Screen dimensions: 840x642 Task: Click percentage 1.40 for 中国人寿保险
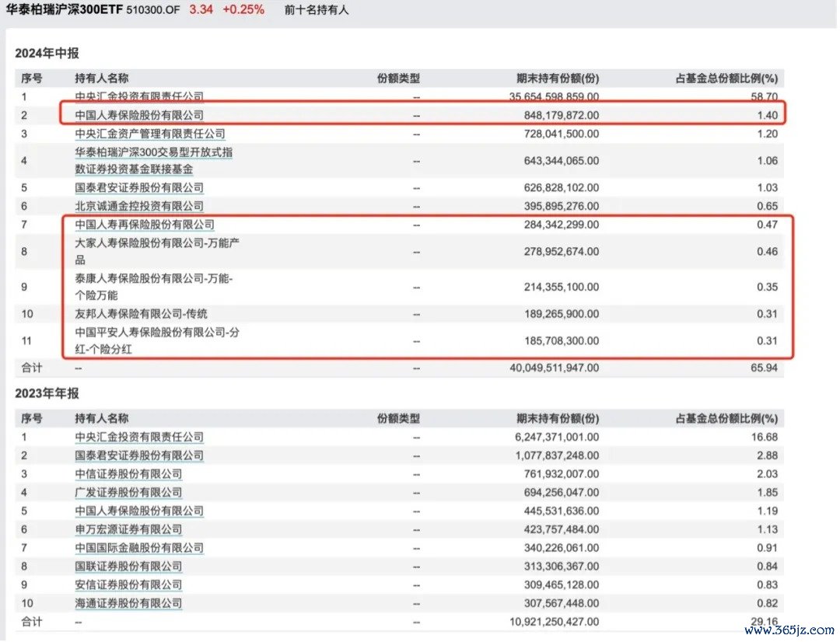click(x=768, y=115)
